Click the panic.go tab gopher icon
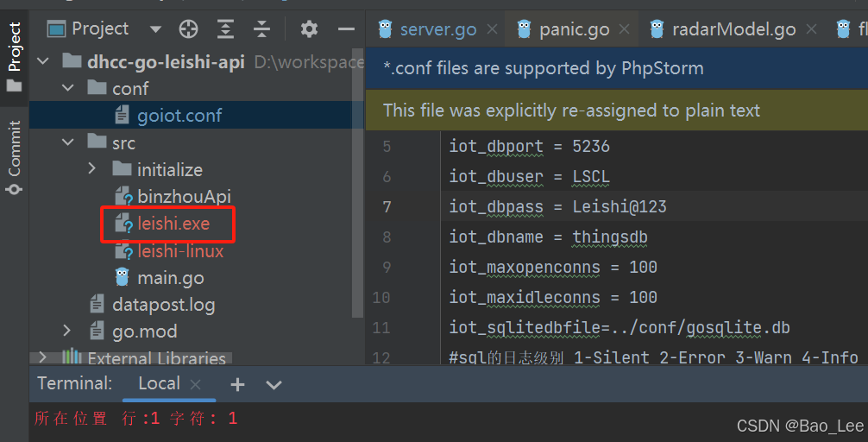Screen dimensions: 868x442 tap(524, 28)
